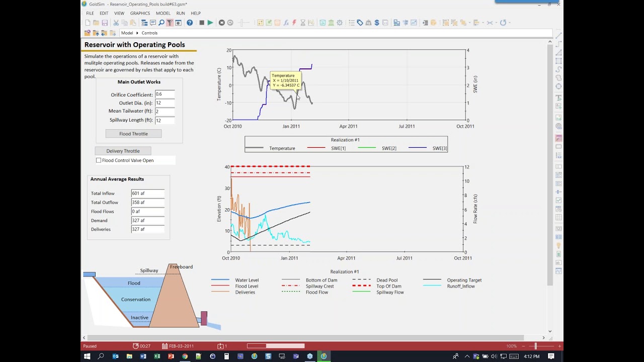This screenshot has height=362, width=644.
Task: Click the green Run play button
Action: (210, 23)
